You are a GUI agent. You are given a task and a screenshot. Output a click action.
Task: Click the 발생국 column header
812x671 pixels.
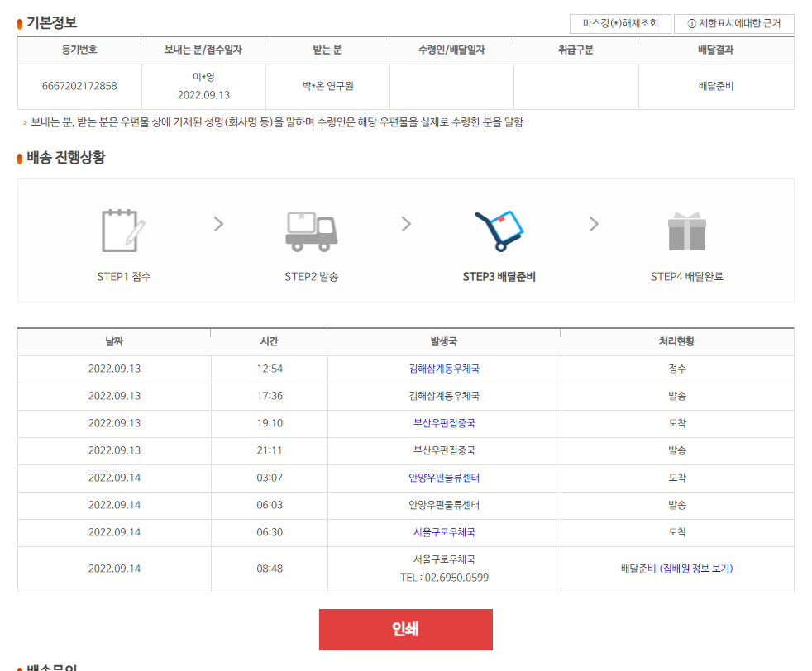pos(443,341)
